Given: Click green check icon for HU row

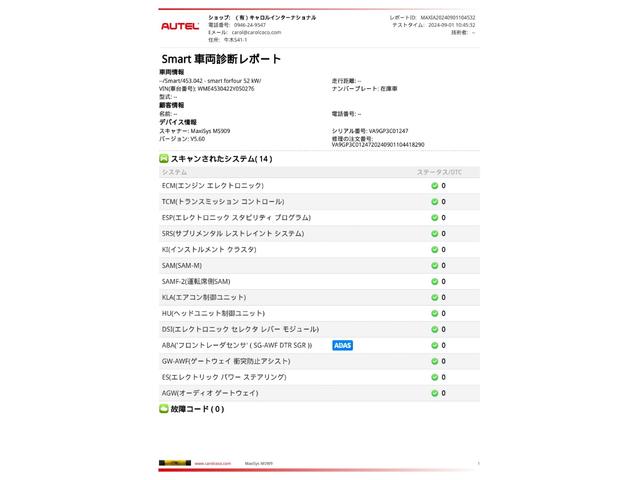Looking at the screenshot, I should pyautogui.click(x=435, y=313).
